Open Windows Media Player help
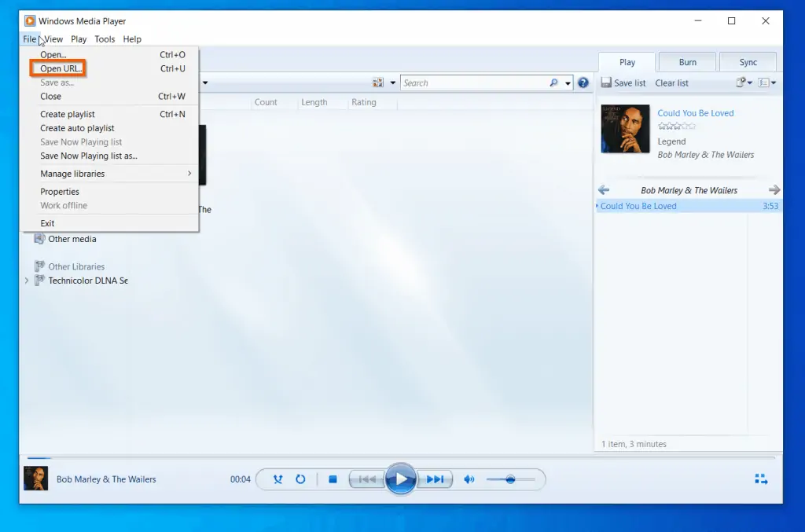The image size is (805, 532). 583,83
